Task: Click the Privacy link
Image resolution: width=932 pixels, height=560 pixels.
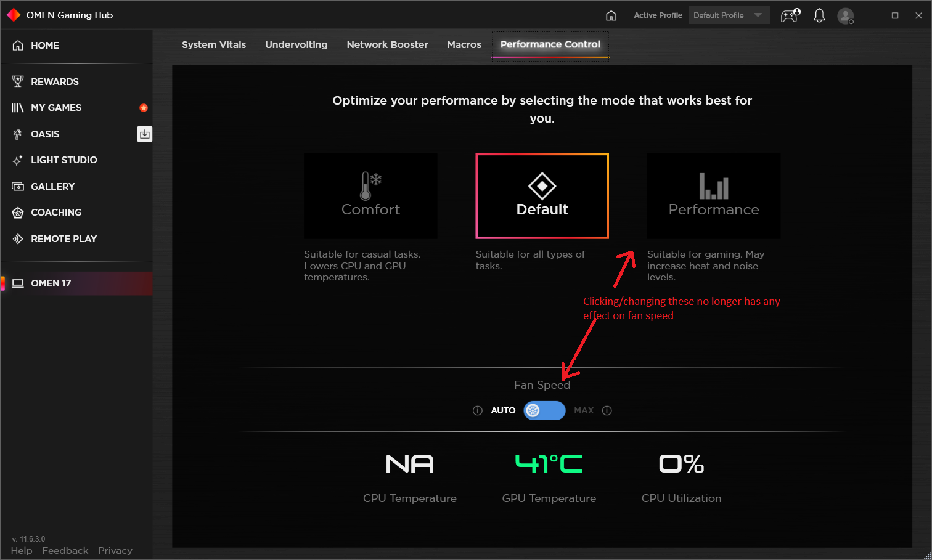Action: pyautogui.click(x=115, y=550)
